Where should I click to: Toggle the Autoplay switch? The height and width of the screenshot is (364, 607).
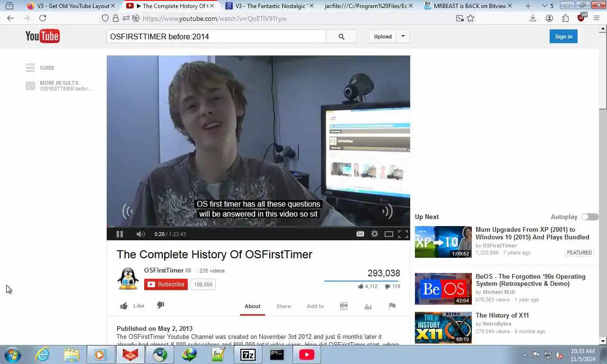pyautogui.click(x=590, y=217)
